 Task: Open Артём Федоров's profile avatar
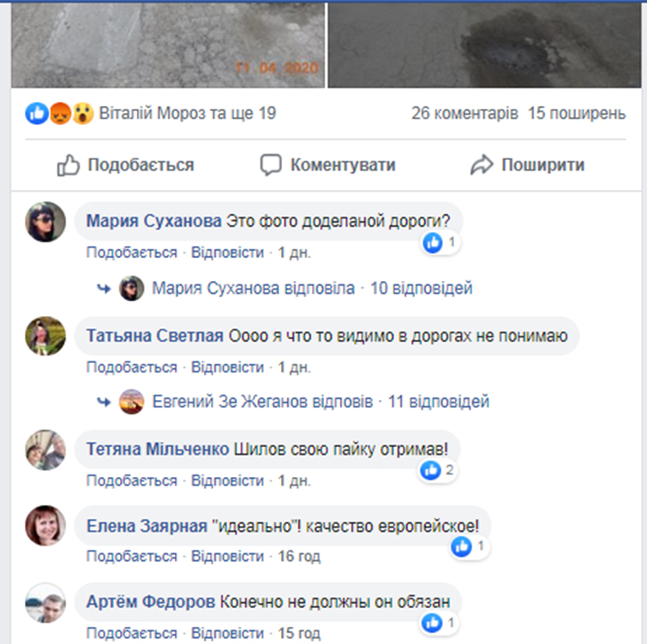tap(45, 603)
